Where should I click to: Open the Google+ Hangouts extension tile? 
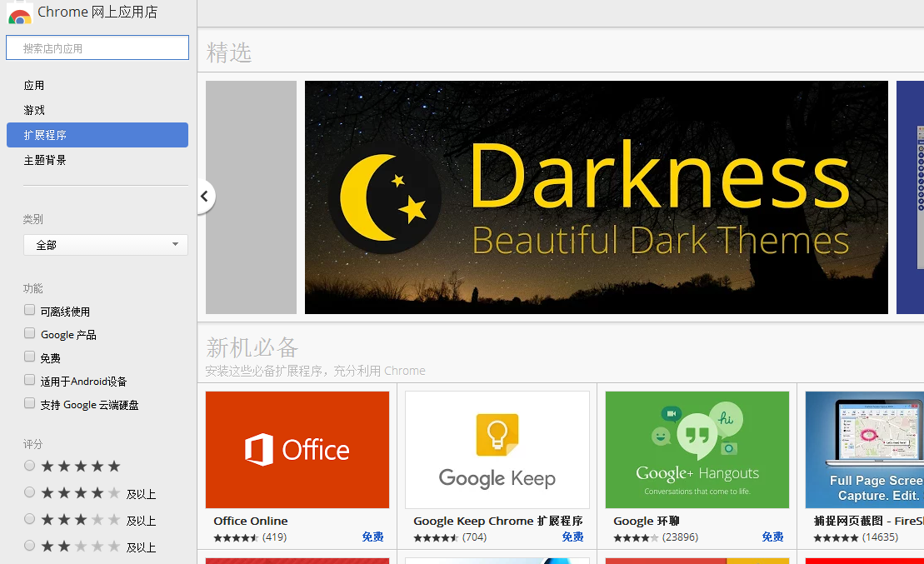tap(697, 450)
